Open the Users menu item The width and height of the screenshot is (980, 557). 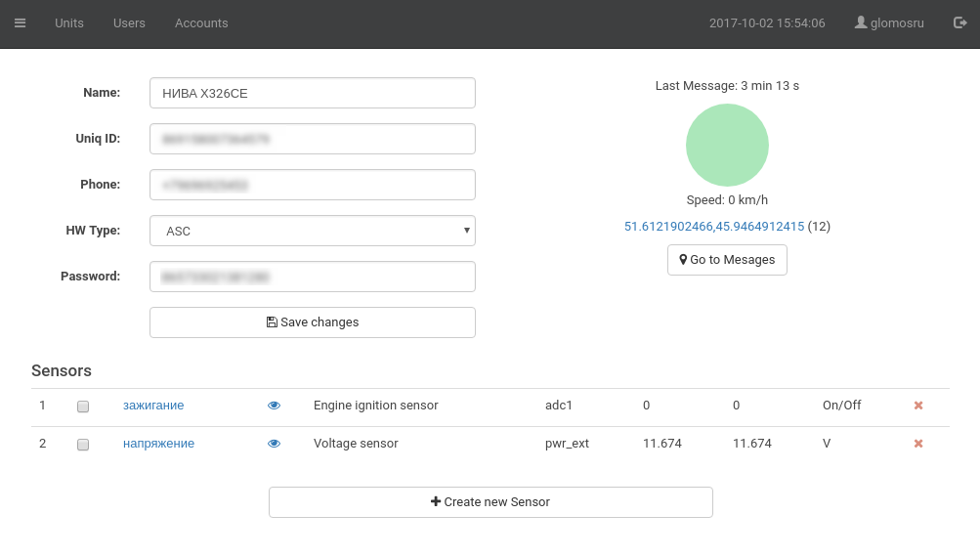(x=129, y=23)
